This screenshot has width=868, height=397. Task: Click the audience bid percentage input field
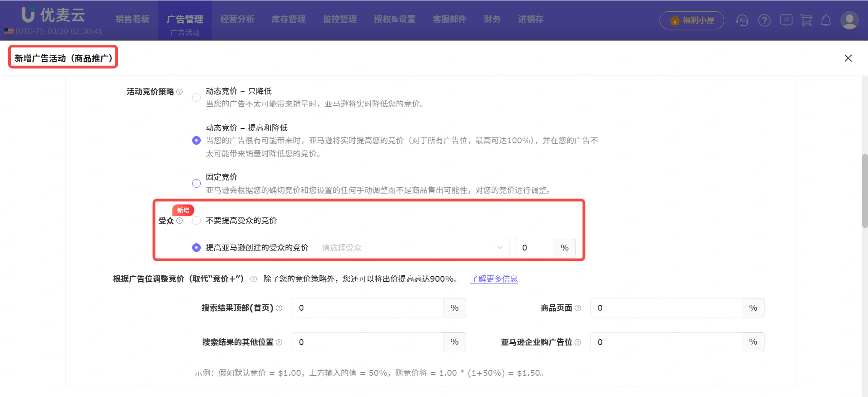tap(534, 247)
